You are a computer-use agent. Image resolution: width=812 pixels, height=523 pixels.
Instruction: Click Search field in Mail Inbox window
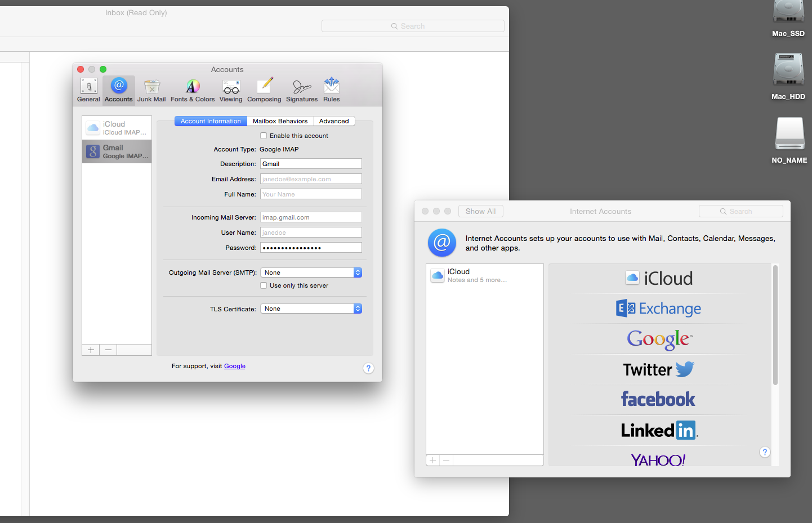[413, 26]
